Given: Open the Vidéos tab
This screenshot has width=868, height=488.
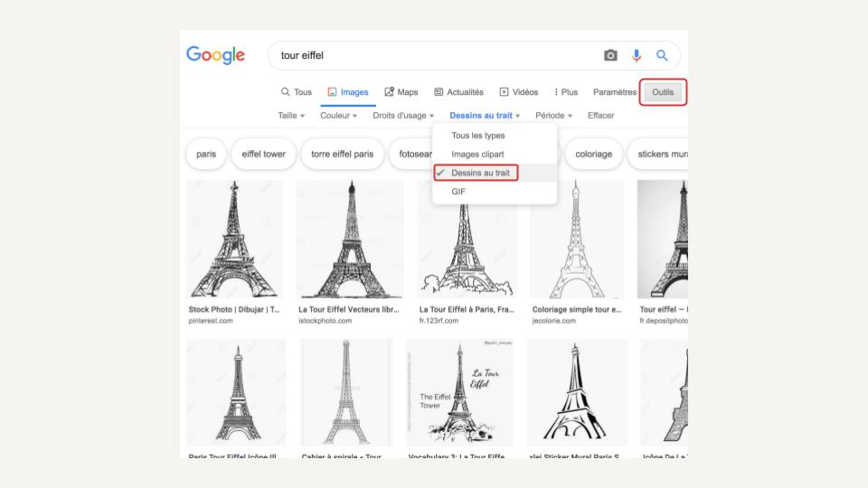Looking at the screenshot, I should (519, 92).
